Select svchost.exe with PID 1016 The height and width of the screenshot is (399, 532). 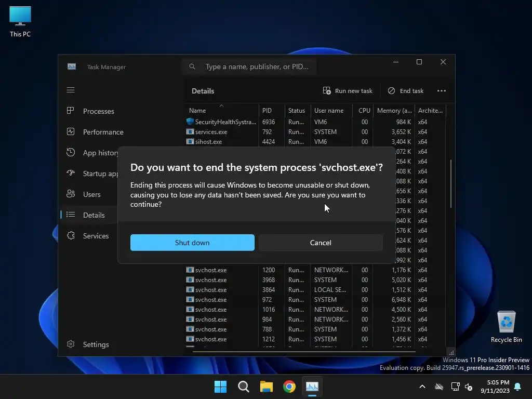315,310
